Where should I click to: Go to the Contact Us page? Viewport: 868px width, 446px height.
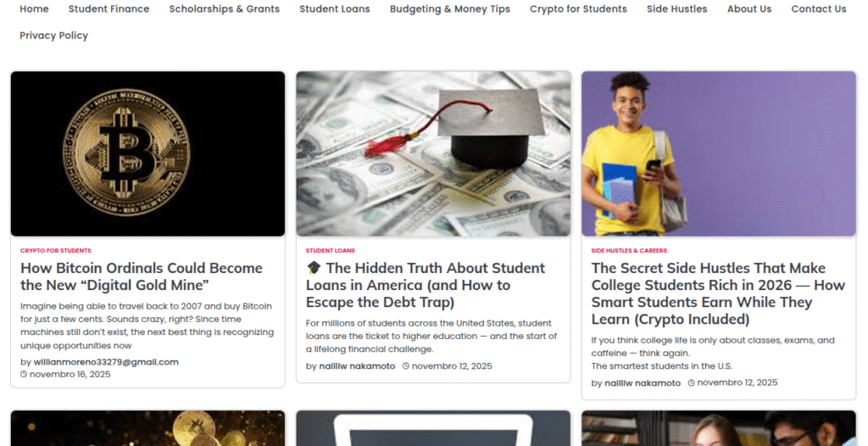point(819,8)
